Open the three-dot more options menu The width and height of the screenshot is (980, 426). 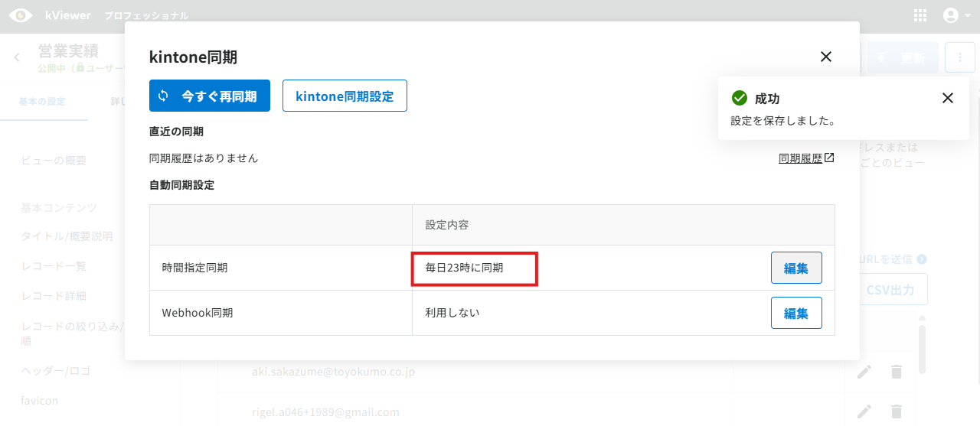tap(959, 57)
